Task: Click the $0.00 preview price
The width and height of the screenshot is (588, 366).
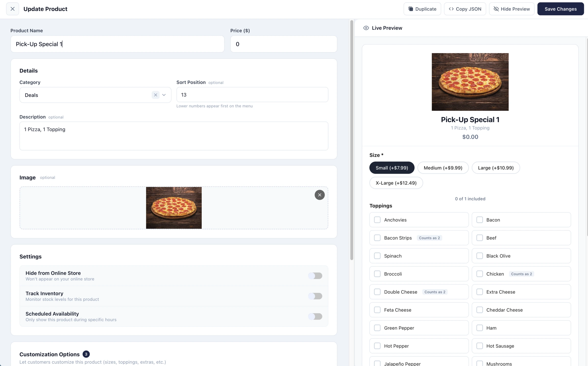Action: pyautogui.click(x=470, y=137)
